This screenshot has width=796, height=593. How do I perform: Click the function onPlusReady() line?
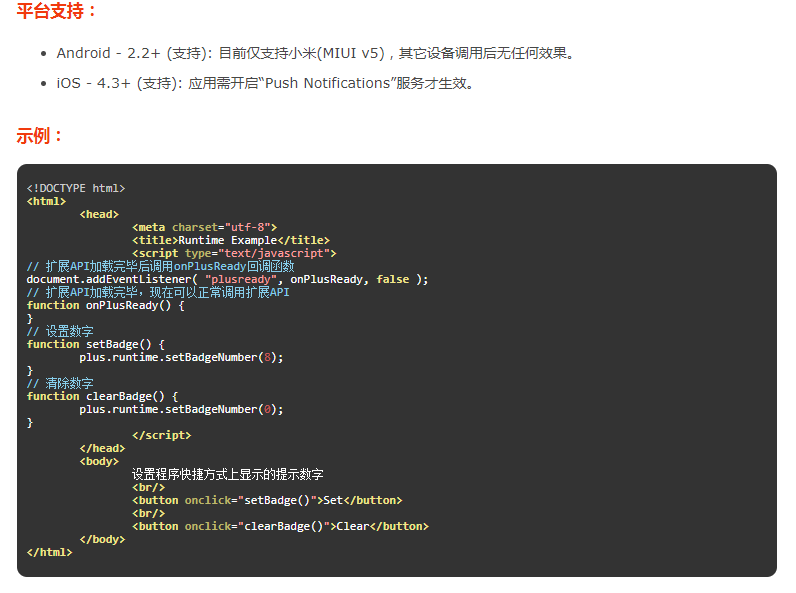click(x=106, y=305)
